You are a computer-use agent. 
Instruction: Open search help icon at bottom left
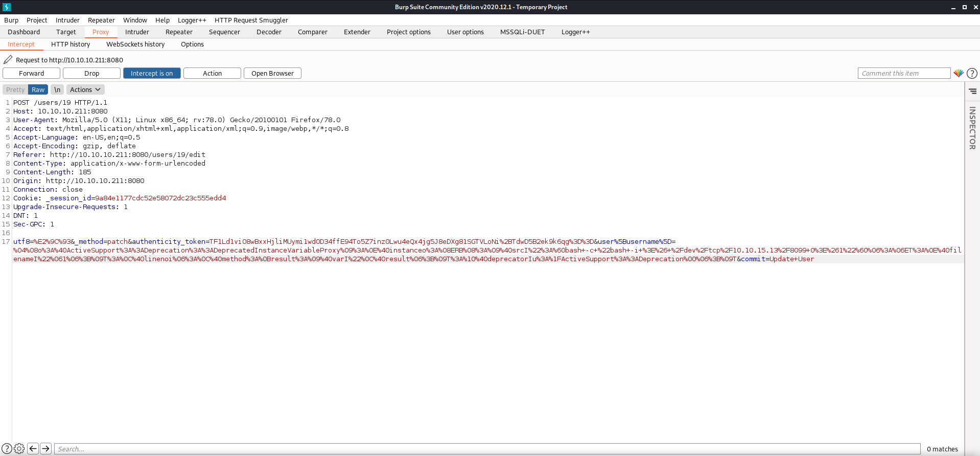[x=7, y=449]
